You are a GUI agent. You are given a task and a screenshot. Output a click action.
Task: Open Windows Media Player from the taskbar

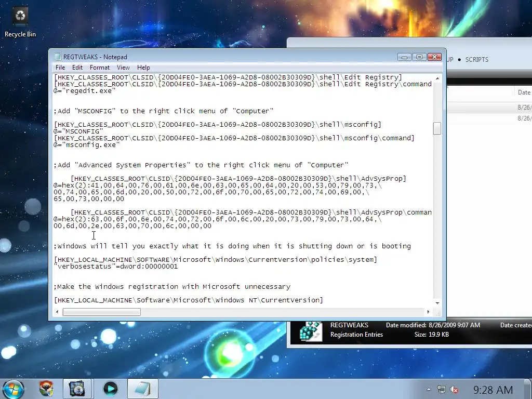(110, 389)
